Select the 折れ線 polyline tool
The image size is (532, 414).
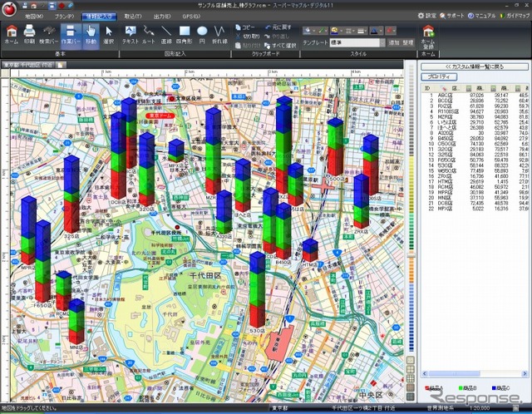point(219,35)
